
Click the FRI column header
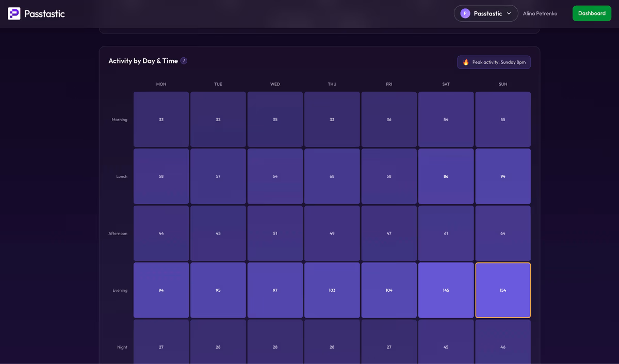coord(389,84)
